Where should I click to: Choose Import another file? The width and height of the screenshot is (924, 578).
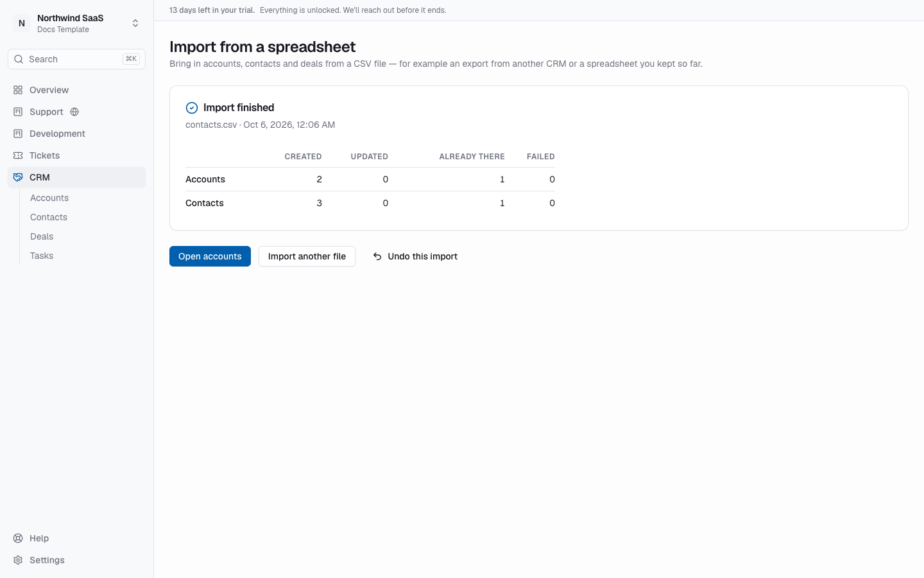pos(307,256)
